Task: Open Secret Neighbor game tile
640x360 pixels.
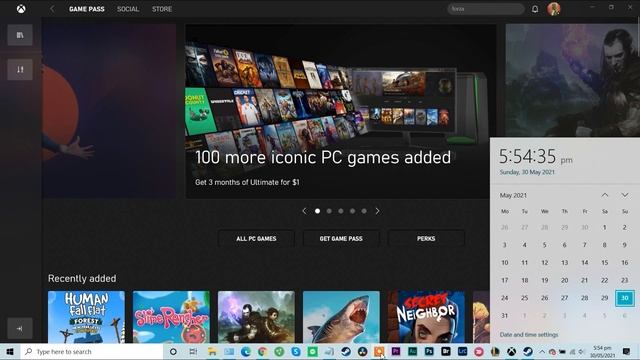Action: (x=426, y=317)
